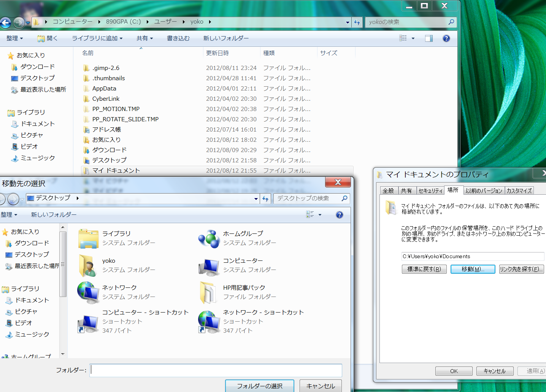
Task: Open the コンピューター system folder icon
Action: pyautogui.click(x=209, y=265)
